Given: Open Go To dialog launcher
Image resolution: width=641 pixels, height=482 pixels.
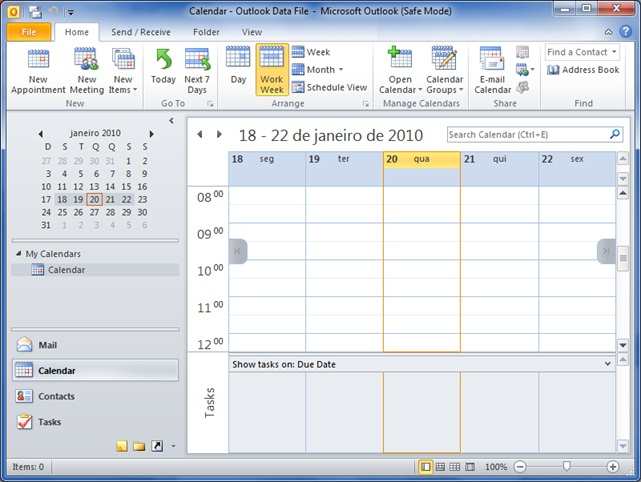Looking at the screenshot, I should (x=211, y=104).
